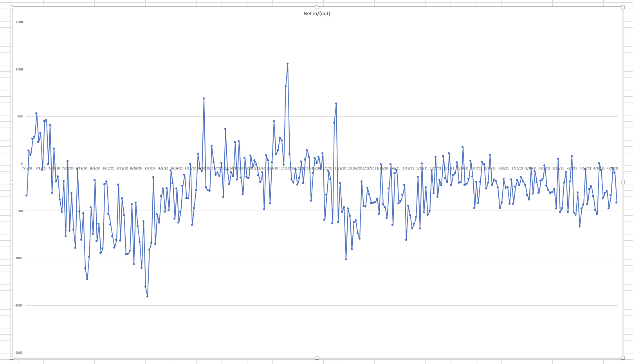The image size is (633, 364).
Task: Click the "Net in/(out)" chart title
Action: click(317, 14)
